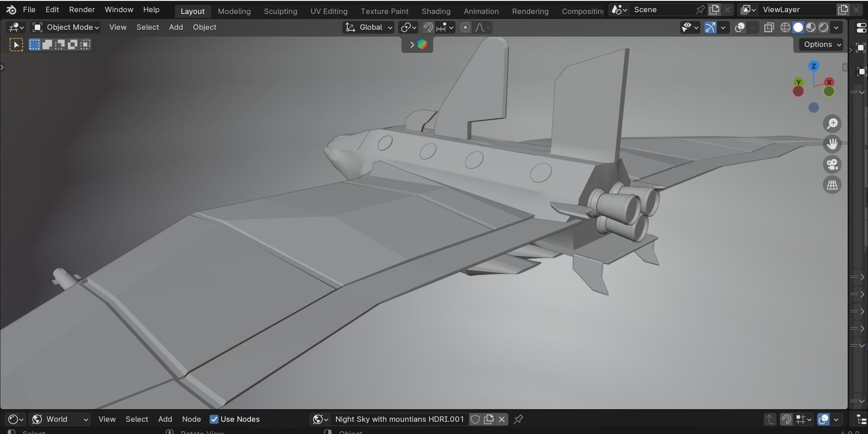Toggle the viewport overlays

coord(740,28)
